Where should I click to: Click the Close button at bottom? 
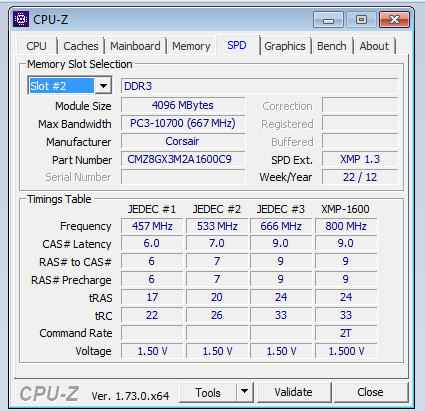pos(370,392)
